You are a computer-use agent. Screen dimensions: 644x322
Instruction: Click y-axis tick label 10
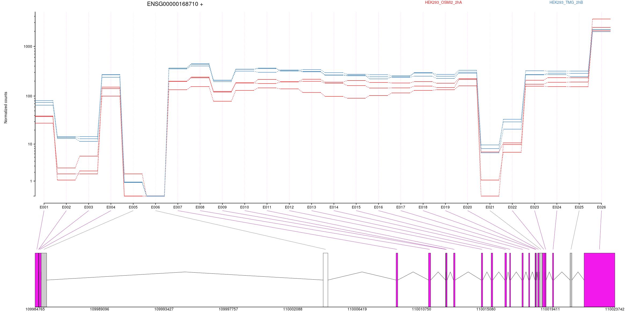[x=30, y=144]
